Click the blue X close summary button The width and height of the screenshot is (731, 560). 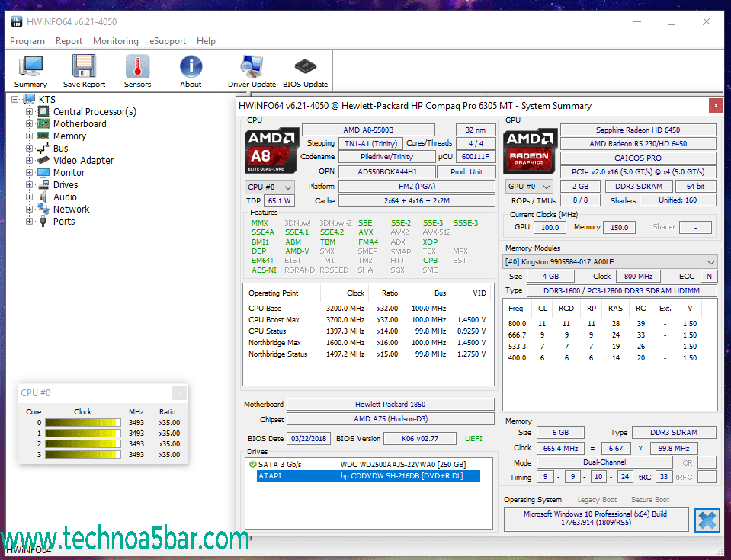[707, 520]
